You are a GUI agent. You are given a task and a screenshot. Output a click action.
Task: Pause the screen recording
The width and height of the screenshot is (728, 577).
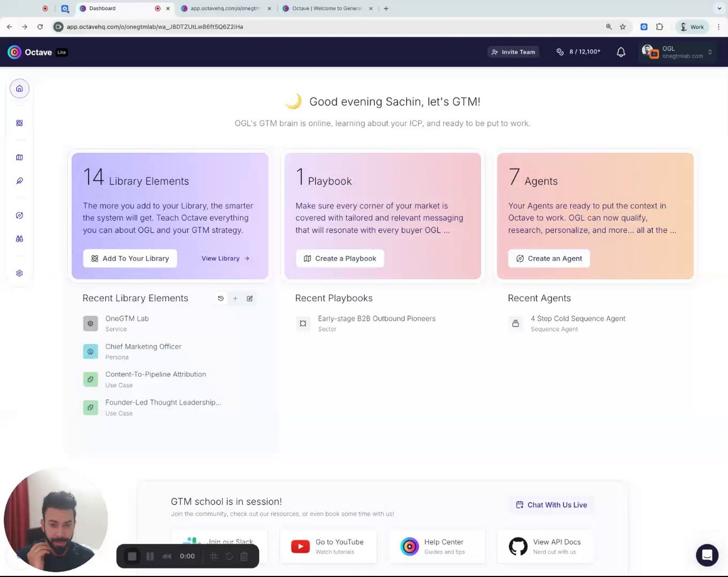(x=150, y=557)
